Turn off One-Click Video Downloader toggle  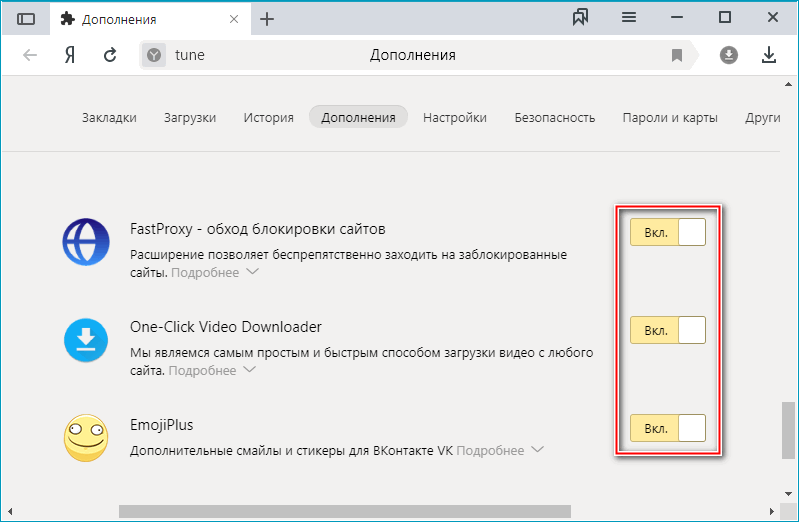(667, 330)
